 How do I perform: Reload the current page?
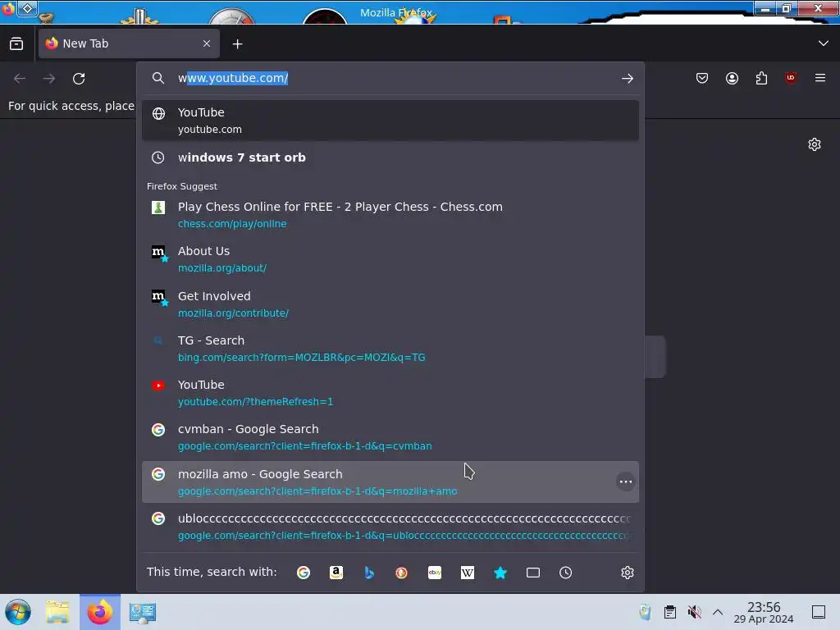point(79,79)
